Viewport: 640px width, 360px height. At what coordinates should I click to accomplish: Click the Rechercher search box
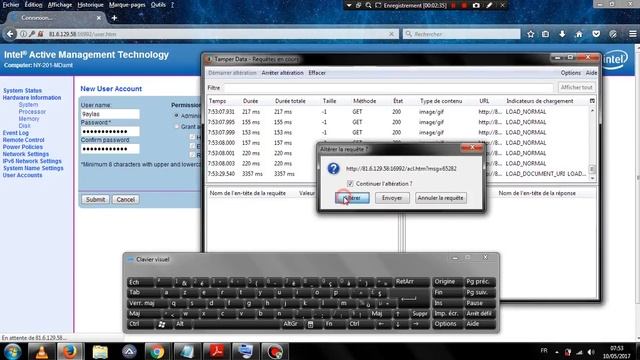(461, 34)
